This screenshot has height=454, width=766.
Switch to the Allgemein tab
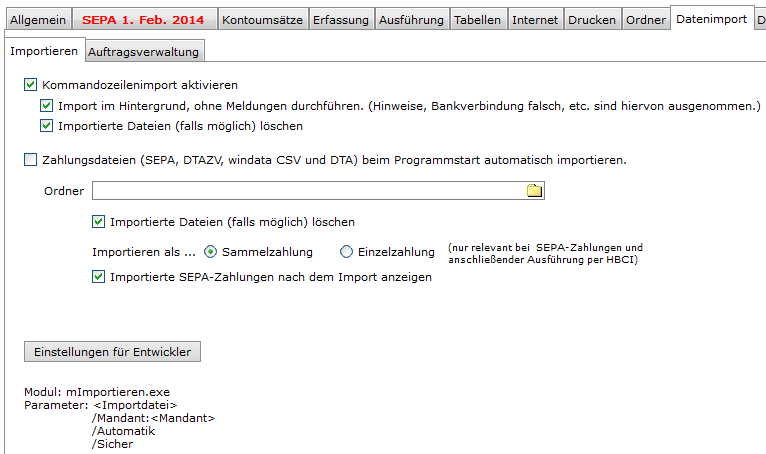[38, 20]
